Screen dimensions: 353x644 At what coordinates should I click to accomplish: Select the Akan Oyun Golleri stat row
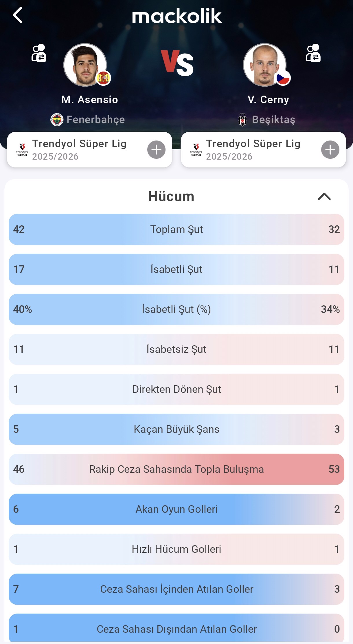pyautogui.click(x=176, y=509)
